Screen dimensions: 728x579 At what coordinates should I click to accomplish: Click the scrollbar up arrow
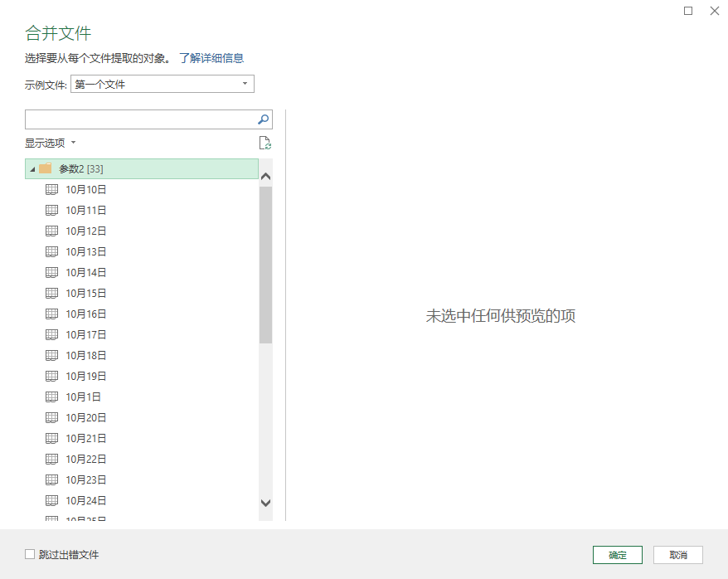click(265, 176)
